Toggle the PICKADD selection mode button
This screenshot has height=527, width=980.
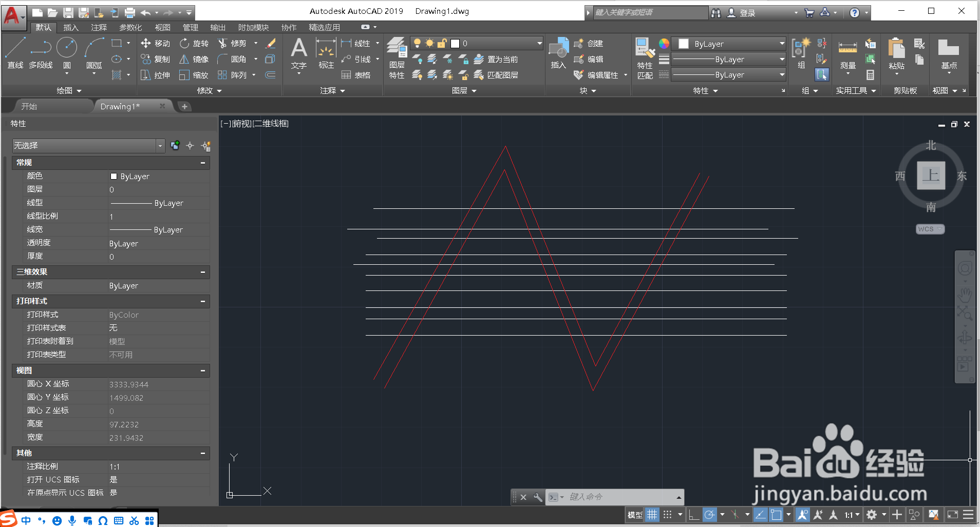click(175, 146)
